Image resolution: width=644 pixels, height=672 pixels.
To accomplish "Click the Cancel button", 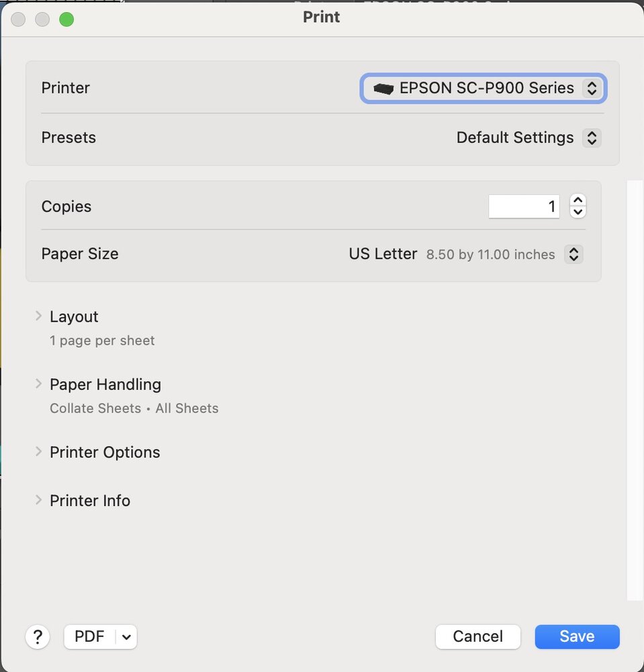I will pos(477,636).
